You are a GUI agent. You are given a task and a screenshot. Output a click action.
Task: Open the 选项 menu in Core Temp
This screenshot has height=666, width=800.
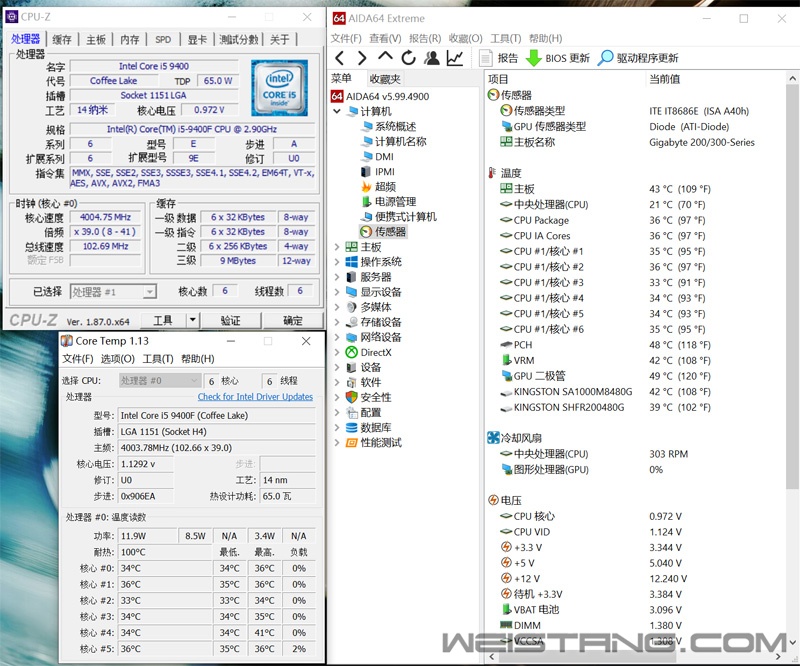click(117, 359)
